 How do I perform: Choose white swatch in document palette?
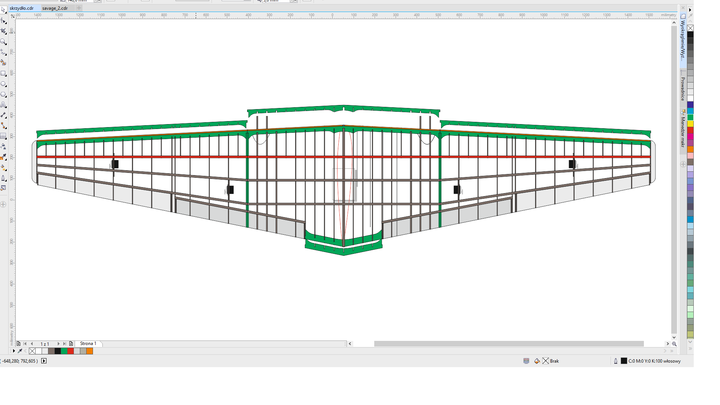pyautogui.click(x=41, y=351)
